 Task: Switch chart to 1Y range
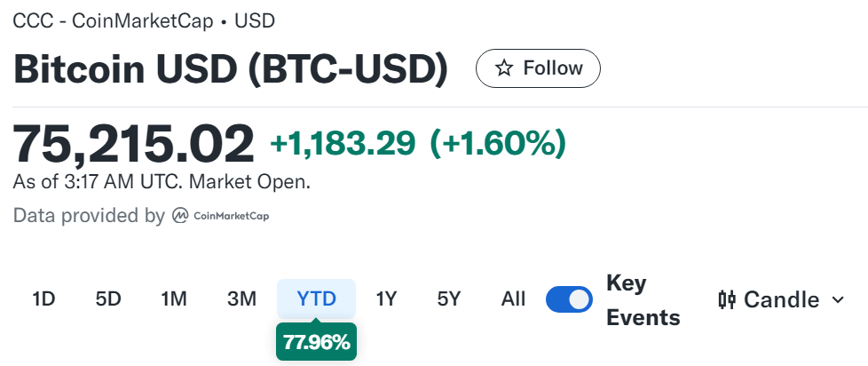point(386,299)
